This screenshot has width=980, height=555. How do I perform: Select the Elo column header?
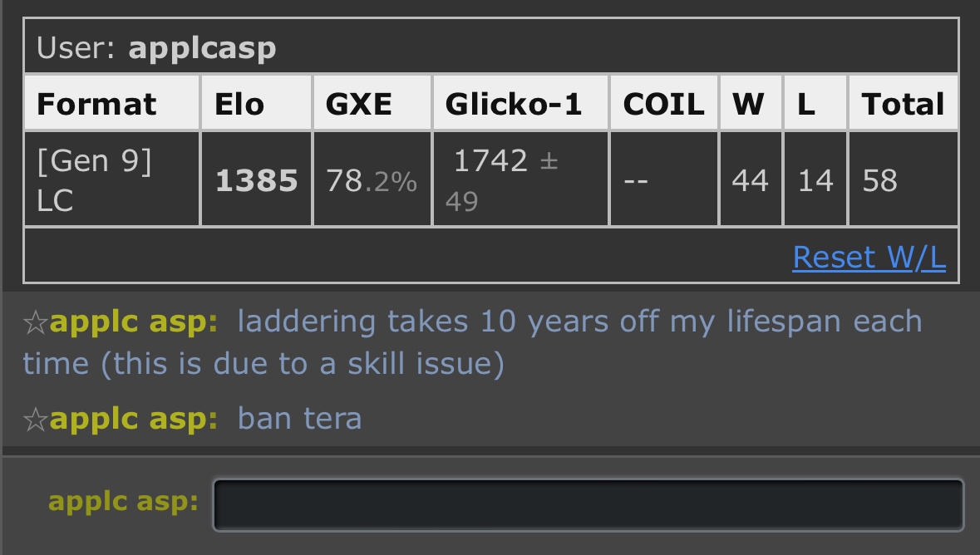coord(239,104)
